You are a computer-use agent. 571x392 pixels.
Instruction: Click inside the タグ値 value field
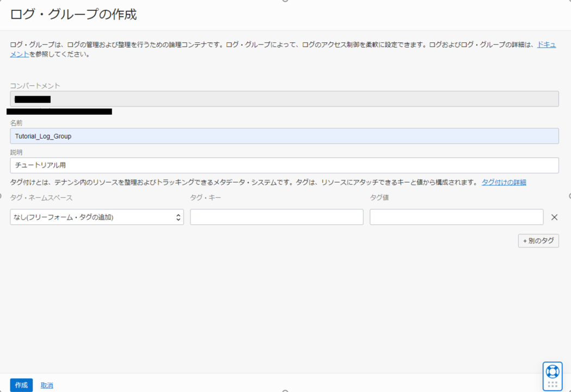click(x=457, y=216)
